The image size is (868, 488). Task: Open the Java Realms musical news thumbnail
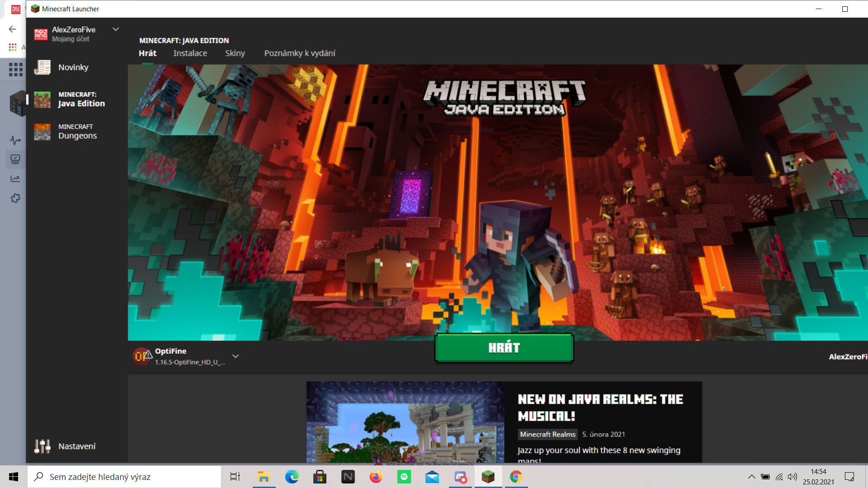pos(405,422)
